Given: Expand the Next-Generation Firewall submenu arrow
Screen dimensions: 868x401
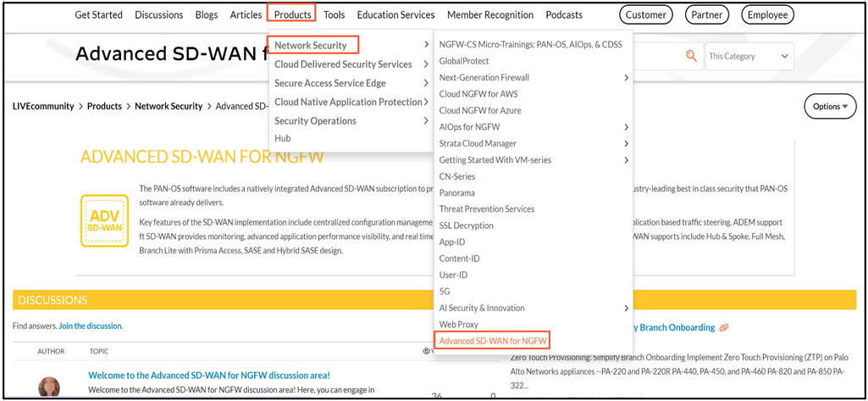Looking at the screenshot, I should point(626,77).
